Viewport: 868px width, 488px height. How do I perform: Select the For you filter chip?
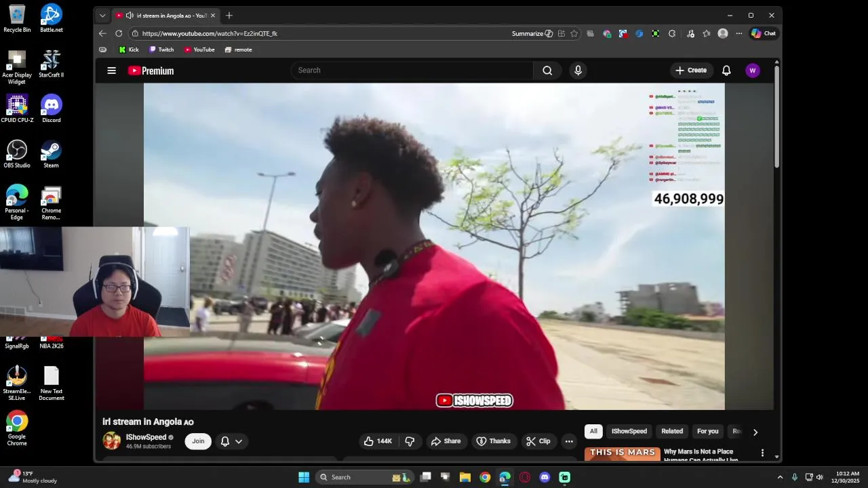pos(708,431)
